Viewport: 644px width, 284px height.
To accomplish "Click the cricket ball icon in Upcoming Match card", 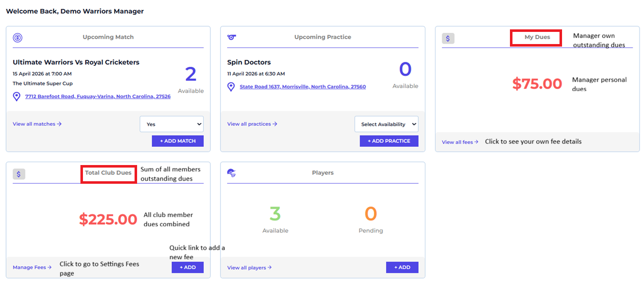I will point(18,37).
